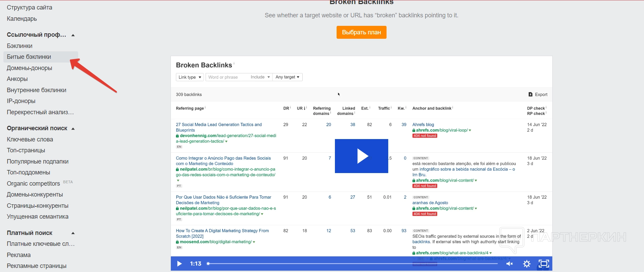Collapse the Ссылочный профиль section arrow
The image size is (644, 272).
coord(73,35)
